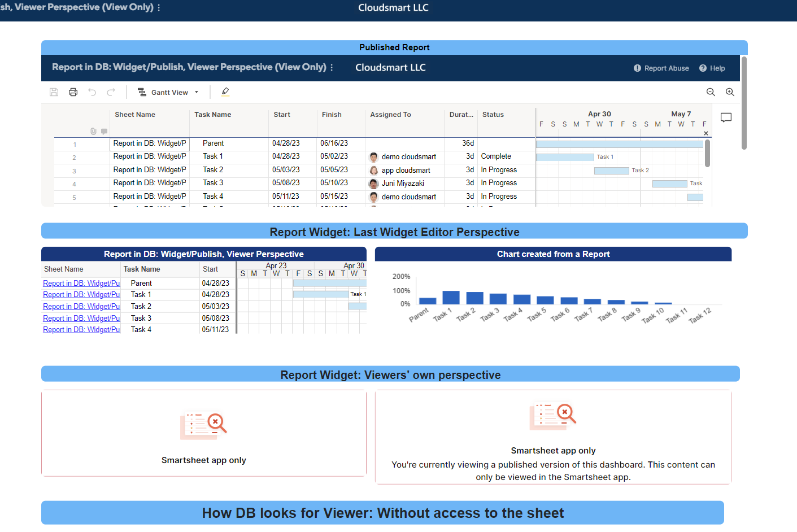Image resolution: width=797 pixels, height=532 pixels.
Task: Click demo cloudsmart's avatar on Task 1
Action: 373,156
